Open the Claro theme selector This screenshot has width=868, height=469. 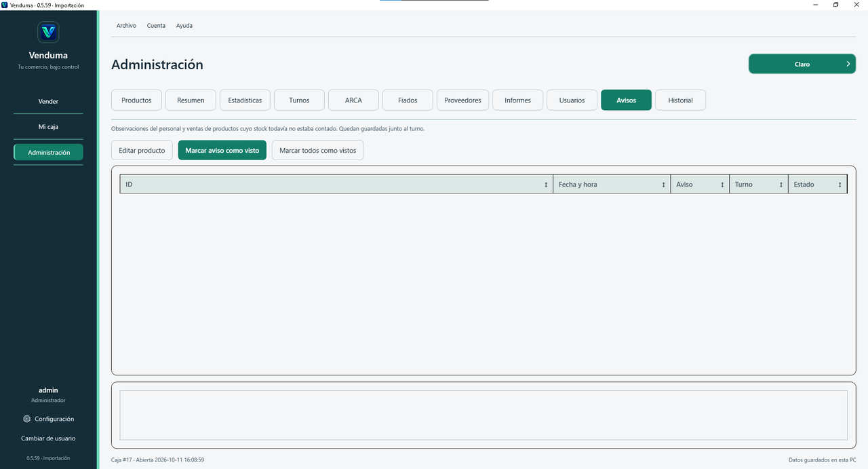coord(802,64)
